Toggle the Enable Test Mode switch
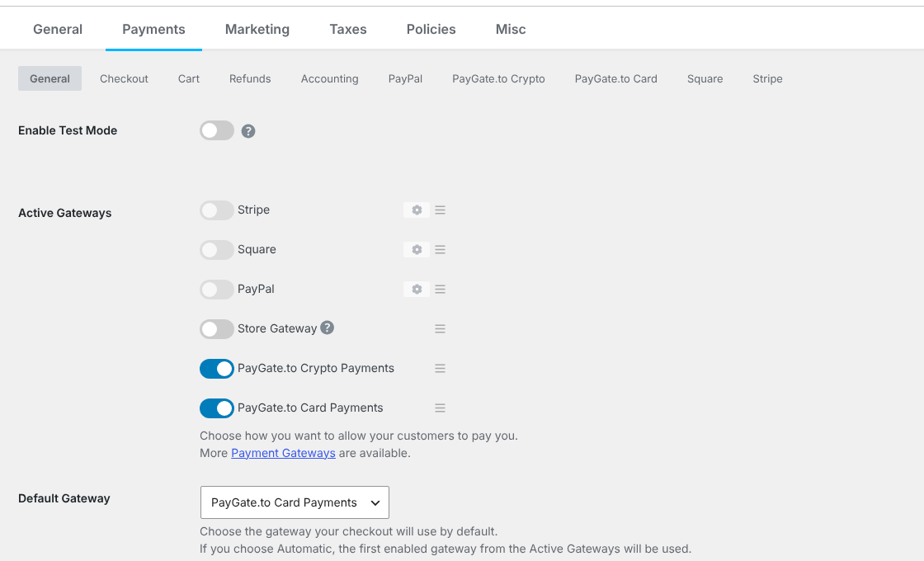This screenshot has width=924, height=561. tap(217, 130)
